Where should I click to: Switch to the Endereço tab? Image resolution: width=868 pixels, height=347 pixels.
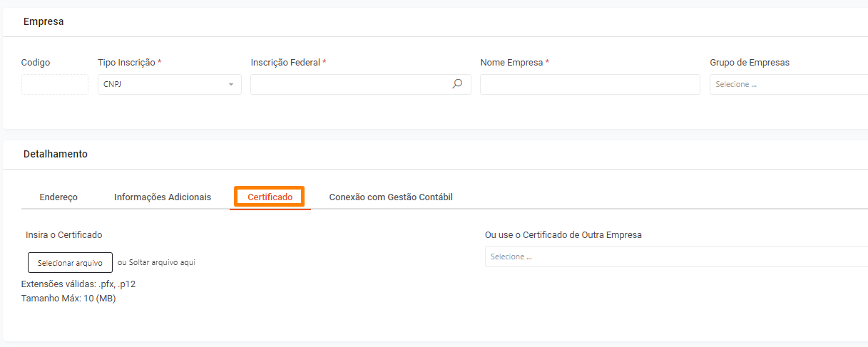tap(58, 197)
